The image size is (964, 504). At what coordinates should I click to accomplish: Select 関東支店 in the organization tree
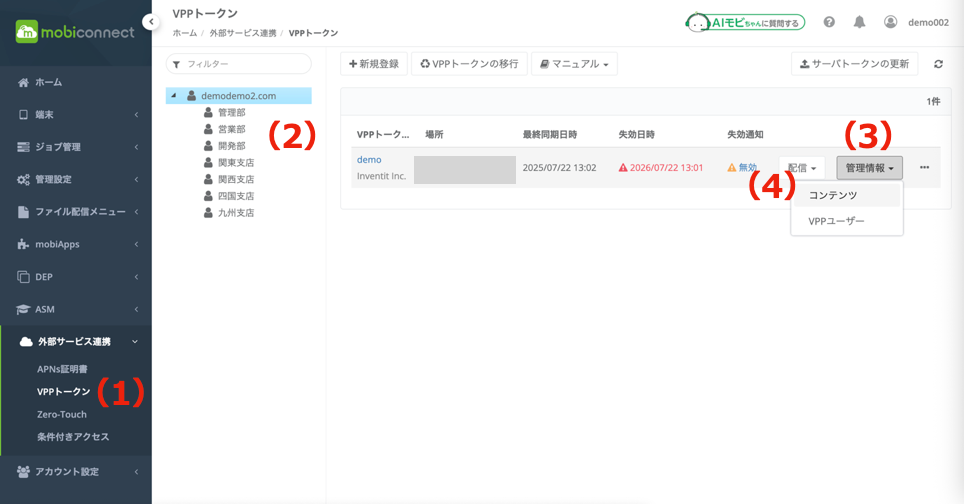click(236, 162)
